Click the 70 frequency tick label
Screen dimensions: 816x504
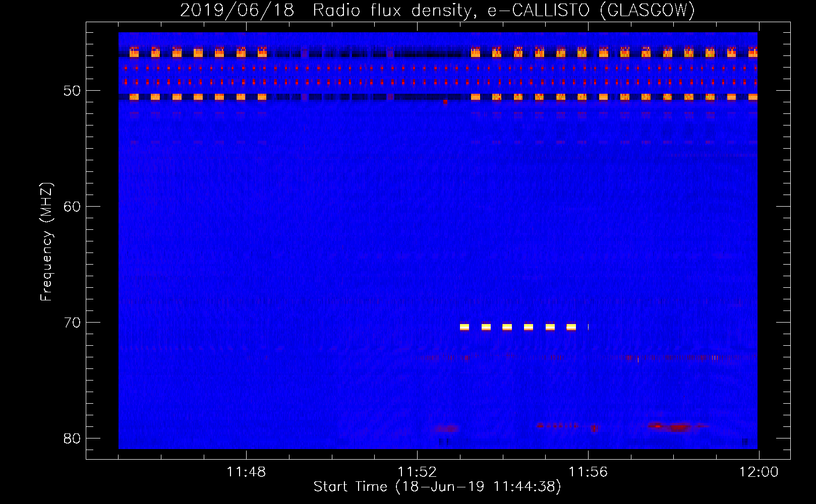click(x=72, y=323)
